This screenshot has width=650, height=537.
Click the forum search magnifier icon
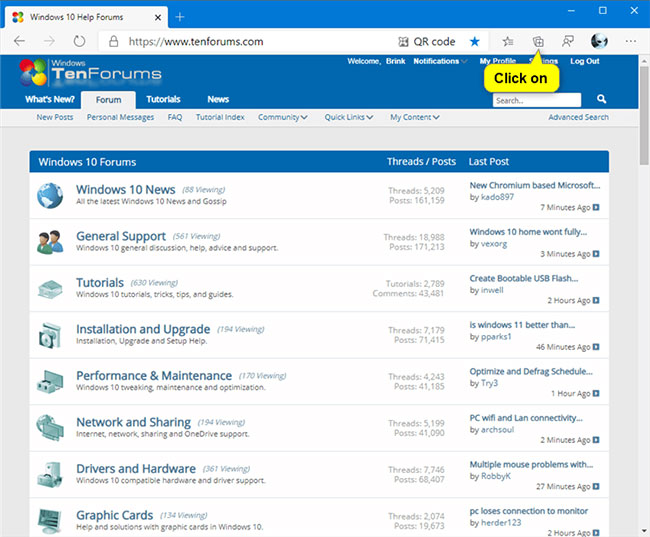pyautogui.click(x=601, y=99)
